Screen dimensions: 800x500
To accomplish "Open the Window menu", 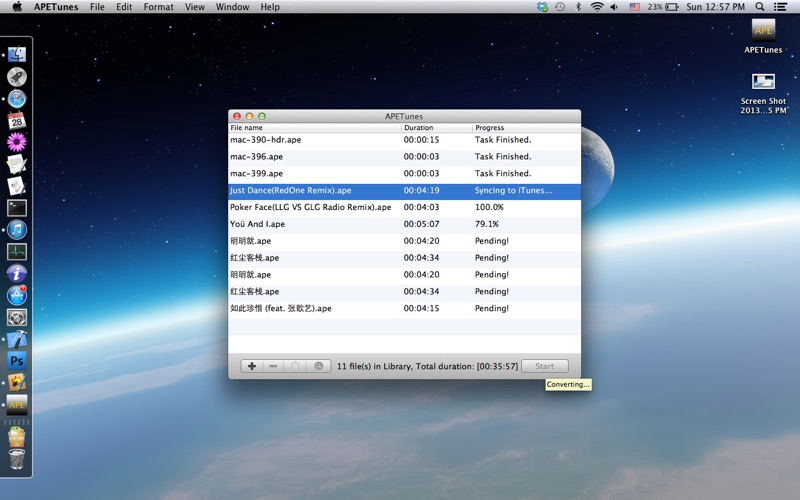I will pyautogui.click(x=232, y=7).
